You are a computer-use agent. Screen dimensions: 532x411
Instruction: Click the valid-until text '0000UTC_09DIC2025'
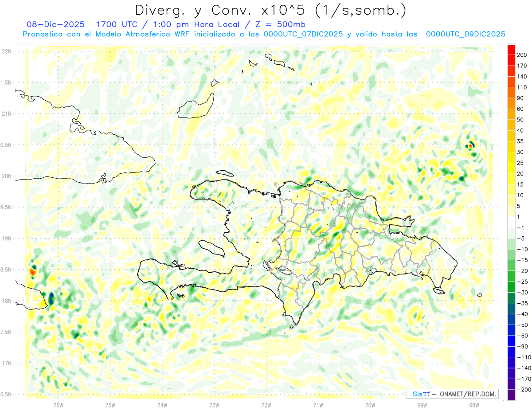click(466, 34)
